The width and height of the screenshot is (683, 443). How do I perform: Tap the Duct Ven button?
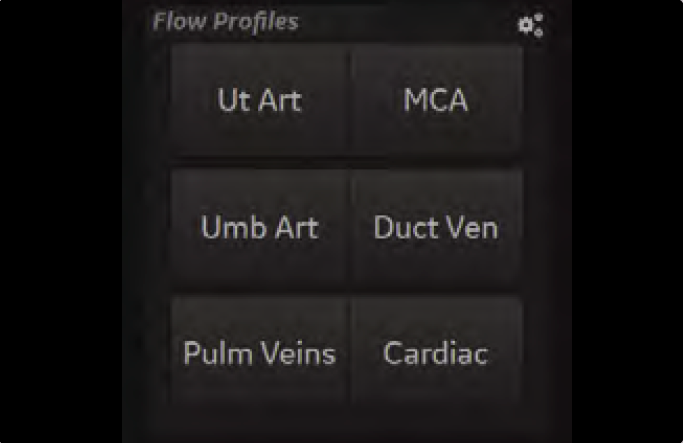pos(436,227)
